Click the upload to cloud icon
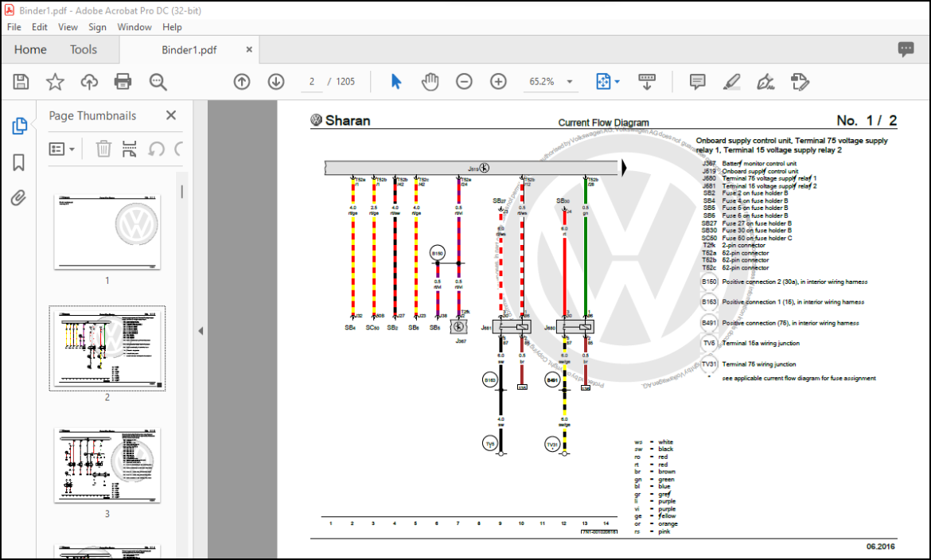Screen dimensions: 931x560 tap(89, 81)
